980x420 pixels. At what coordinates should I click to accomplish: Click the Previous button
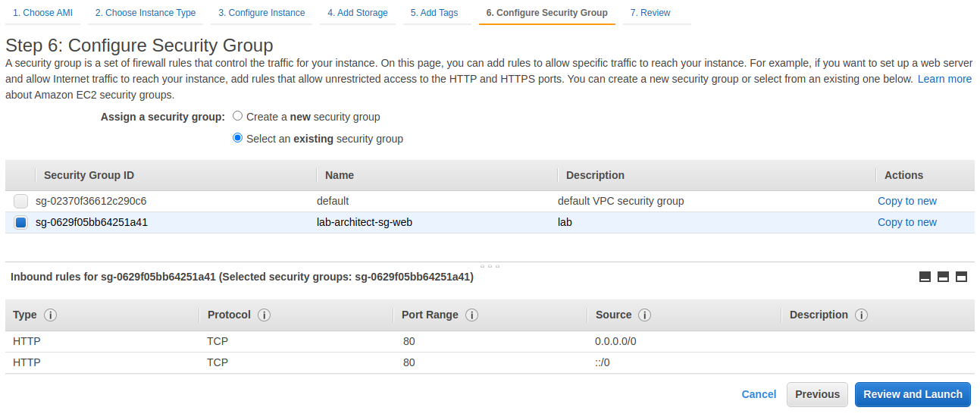(817, 394)
